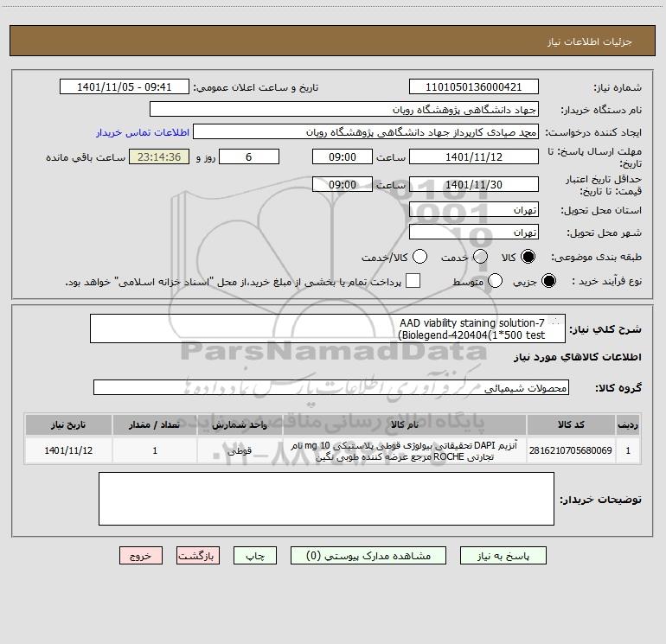Click the ردیف column header

pos(628,425)
